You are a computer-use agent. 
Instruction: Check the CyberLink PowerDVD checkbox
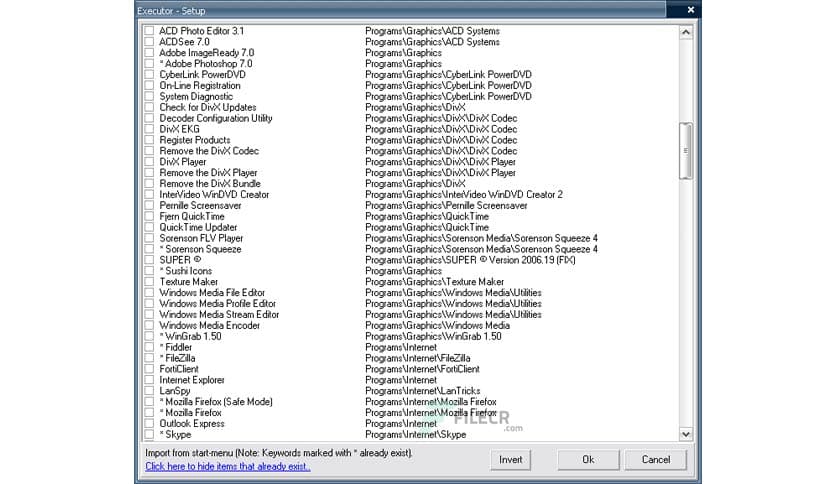[149, 75]
